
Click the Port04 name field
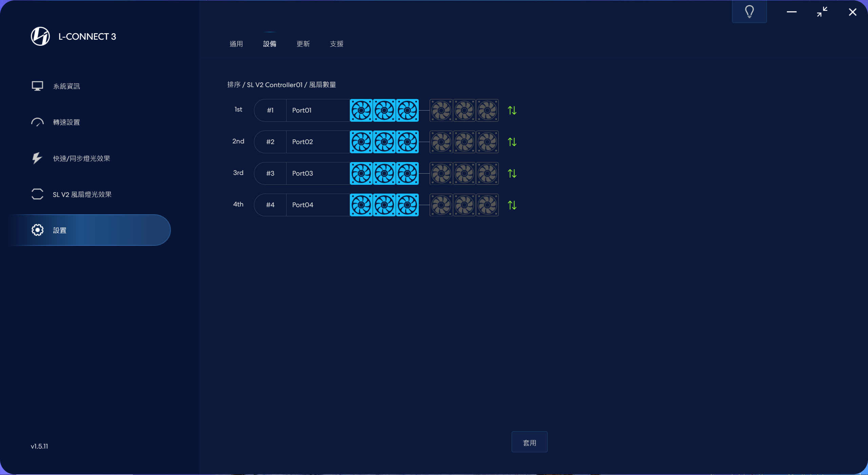click(318, 205)
